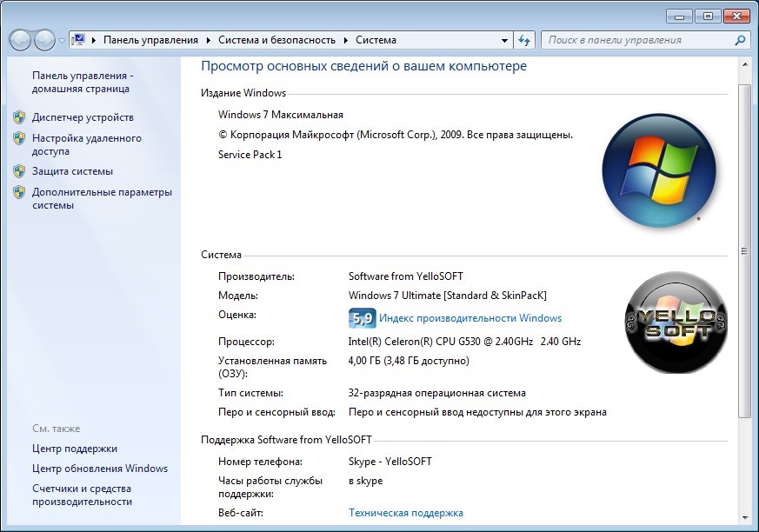Click the Forward navigation arrow button
The height and width of the screenshot is (532, 759).
(x=44, y=40)
